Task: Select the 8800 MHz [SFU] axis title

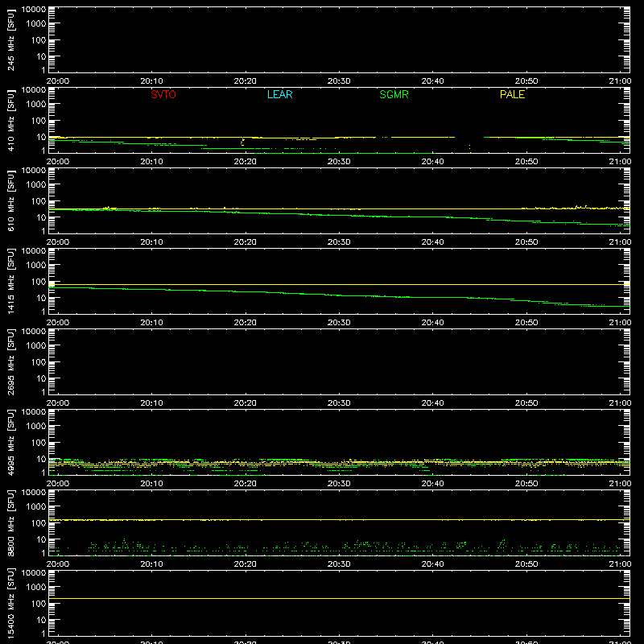Action: (10, 522)
